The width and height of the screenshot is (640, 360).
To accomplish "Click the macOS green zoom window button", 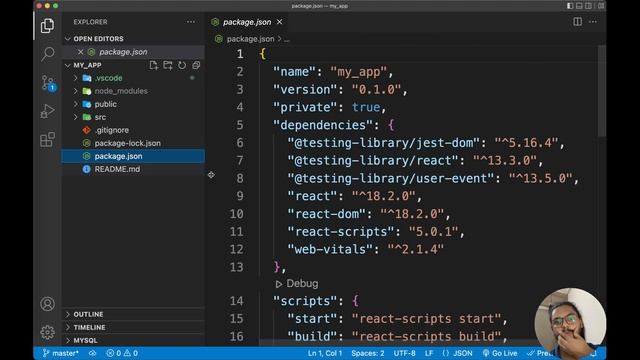I will tap(56, 6).
